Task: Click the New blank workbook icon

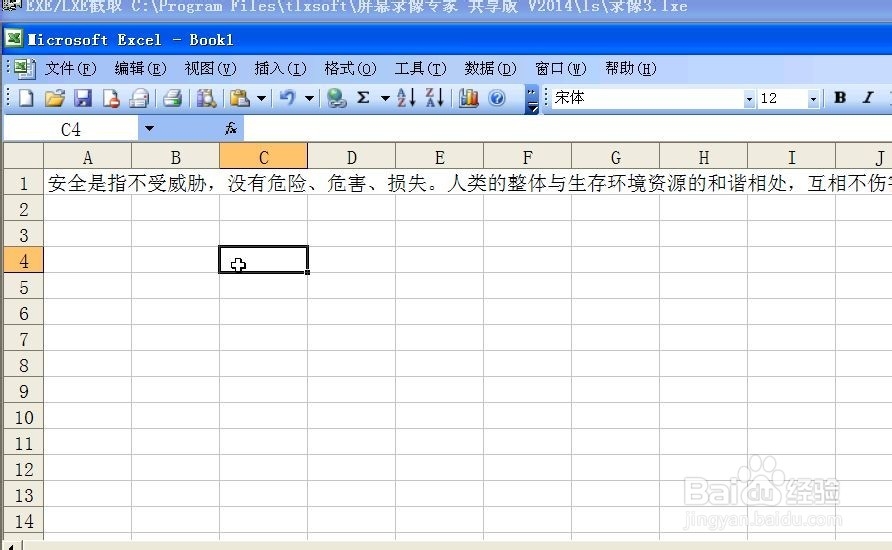Action: pyautogui.click(x=26, y=98)
